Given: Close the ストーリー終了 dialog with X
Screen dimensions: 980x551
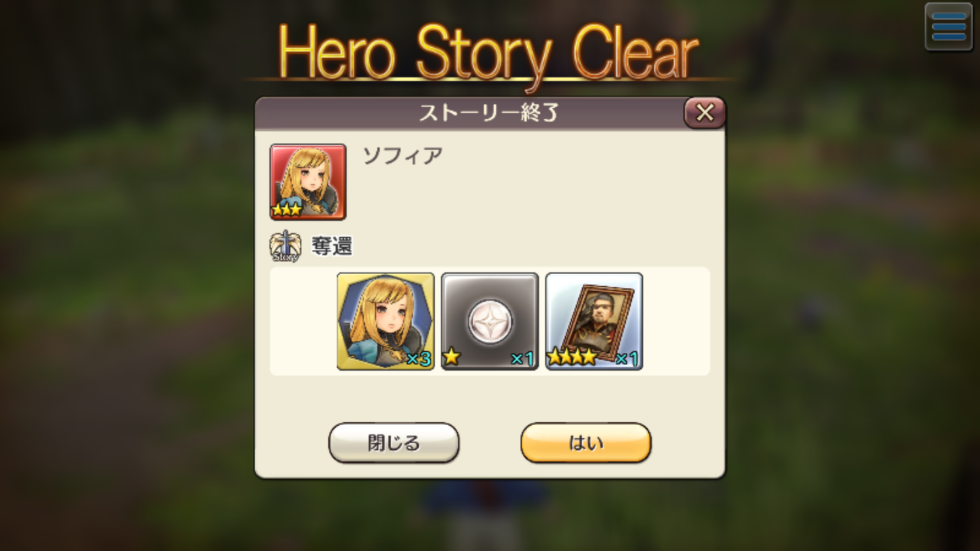Looking at the screenshot, I should coord(704,112).
